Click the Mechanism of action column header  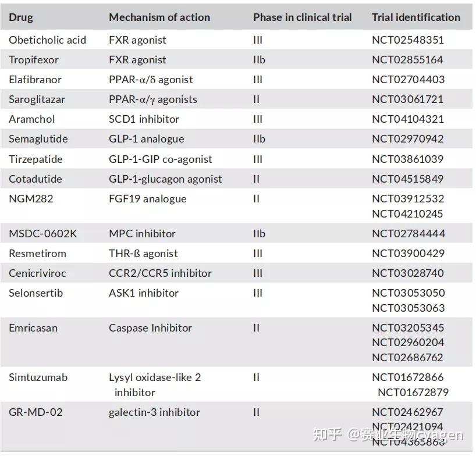coord(159,17)
